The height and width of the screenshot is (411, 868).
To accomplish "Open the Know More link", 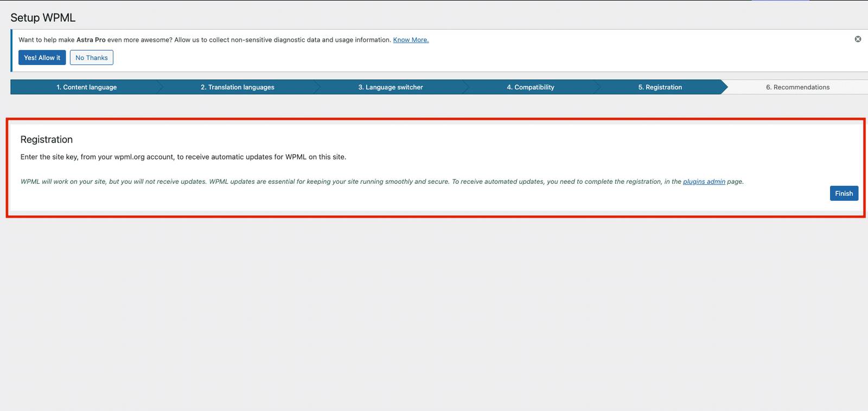I will point(411,40).
